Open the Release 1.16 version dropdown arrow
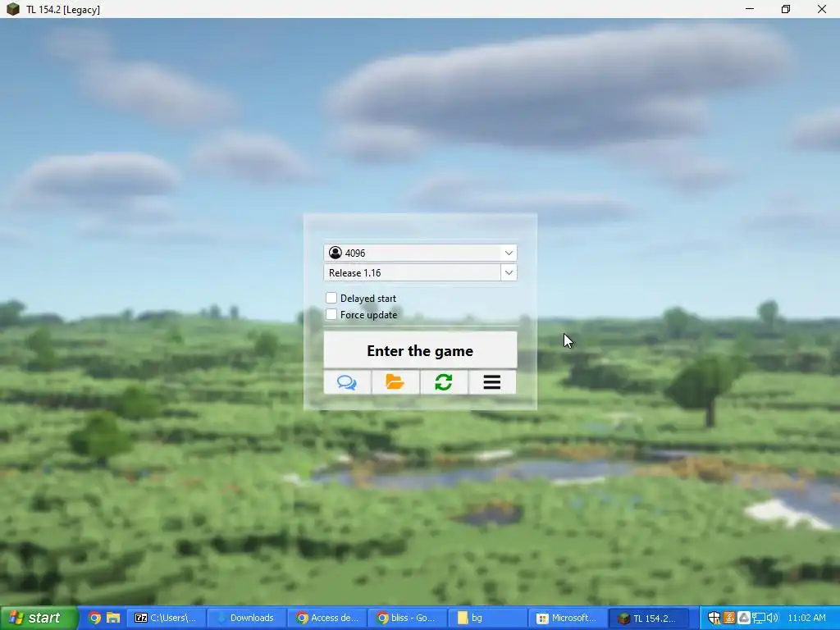Image resolution: width=840 pixels, height=630 pixels. (509, 272)
